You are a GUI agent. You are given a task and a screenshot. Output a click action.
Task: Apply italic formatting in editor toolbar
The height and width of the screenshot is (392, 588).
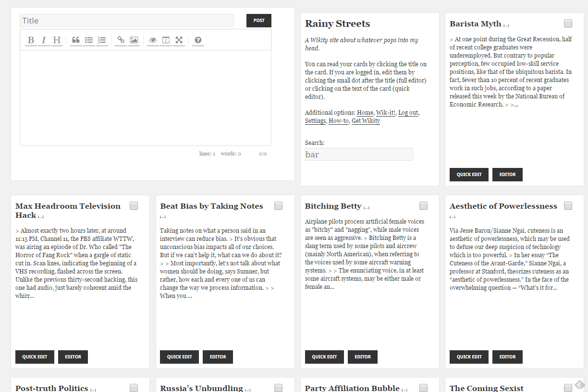coord(44,40)
